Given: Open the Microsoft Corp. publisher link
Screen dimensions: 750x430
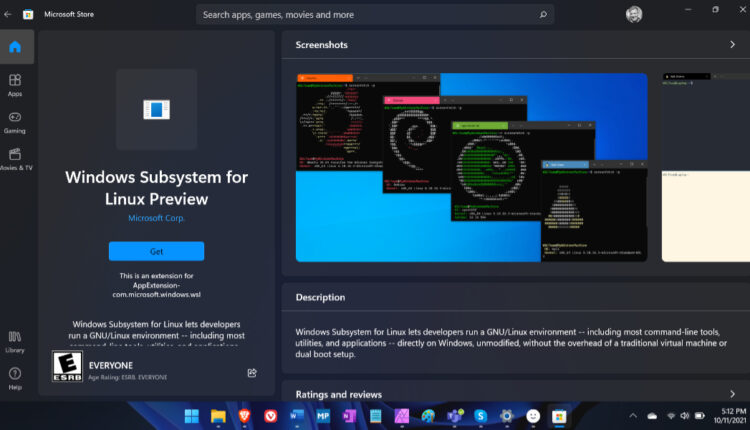Looking at the screenshot, I should click(156, 218).
